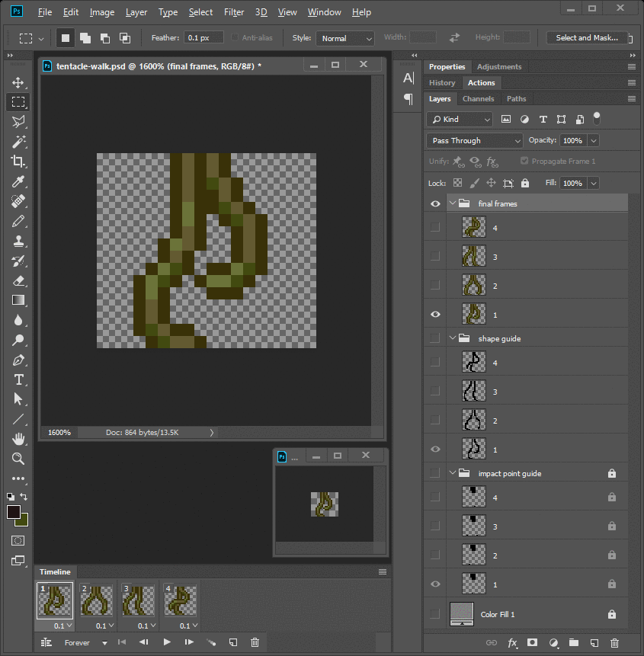Show layer 4 in final frames

point(435,227)
